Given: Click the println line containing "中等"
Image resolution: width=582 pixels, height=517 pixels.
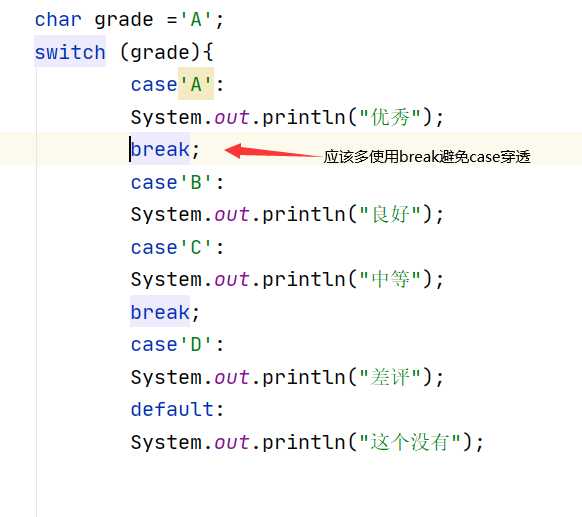Looking at the screenshot, I should click(x=287, y=279).
